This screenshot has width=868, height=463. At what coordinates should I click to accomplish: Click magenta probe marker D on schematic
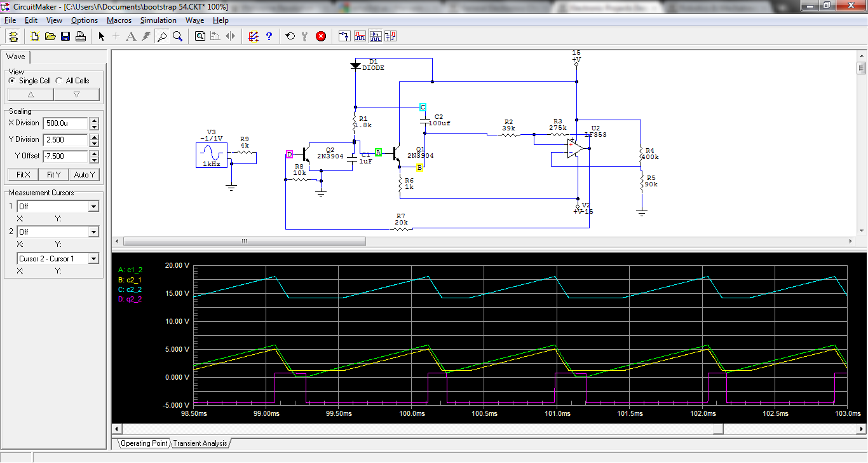[289, 155]
